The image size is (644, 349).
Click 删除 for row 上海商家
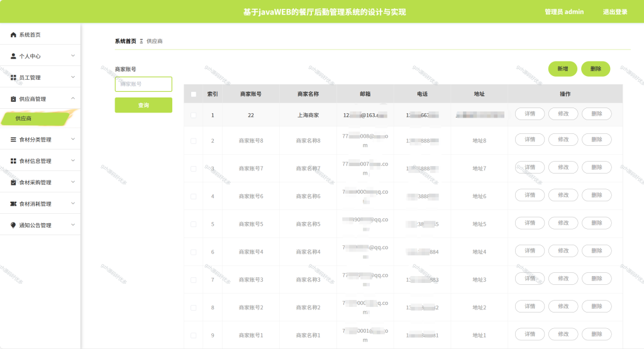tap(596, 114)
